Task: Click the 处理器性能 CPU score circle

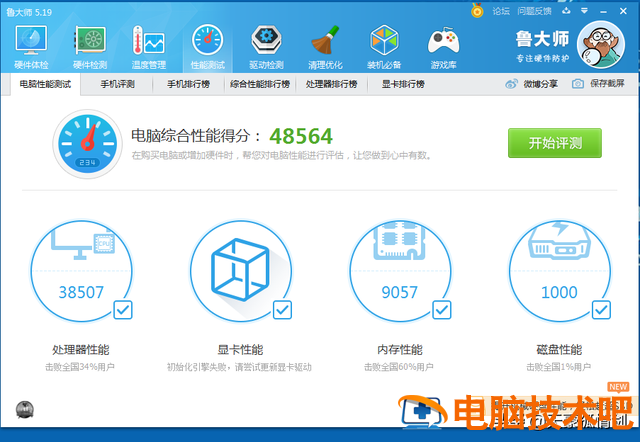Action: coord(81,271)
